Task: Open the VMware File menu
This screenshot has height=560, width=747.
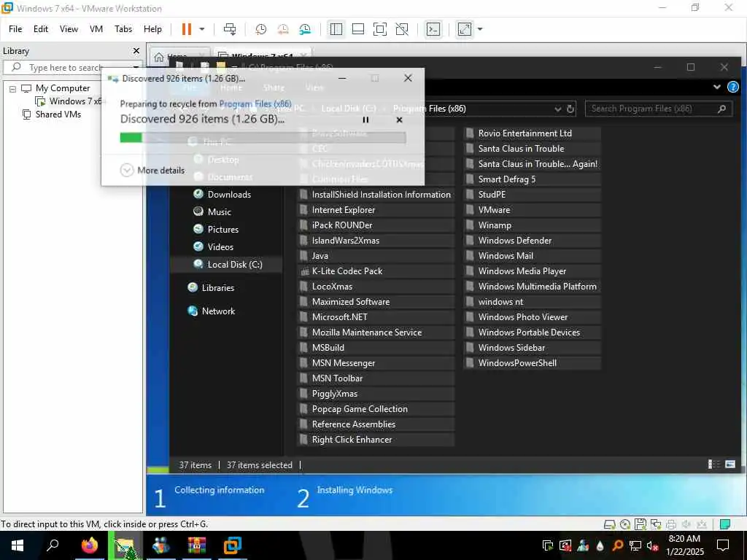Action: coord(15,29)
